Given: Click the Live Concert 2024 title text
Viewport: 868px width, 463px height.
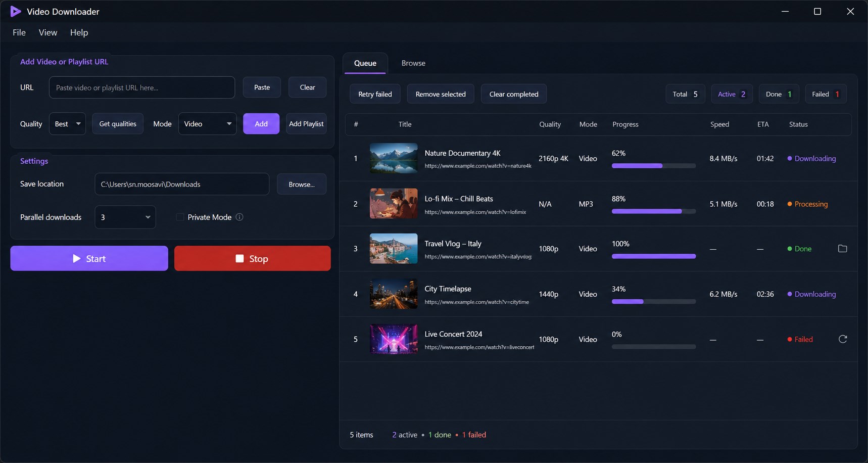Looking at the screenshot, I should pos(453,334).
